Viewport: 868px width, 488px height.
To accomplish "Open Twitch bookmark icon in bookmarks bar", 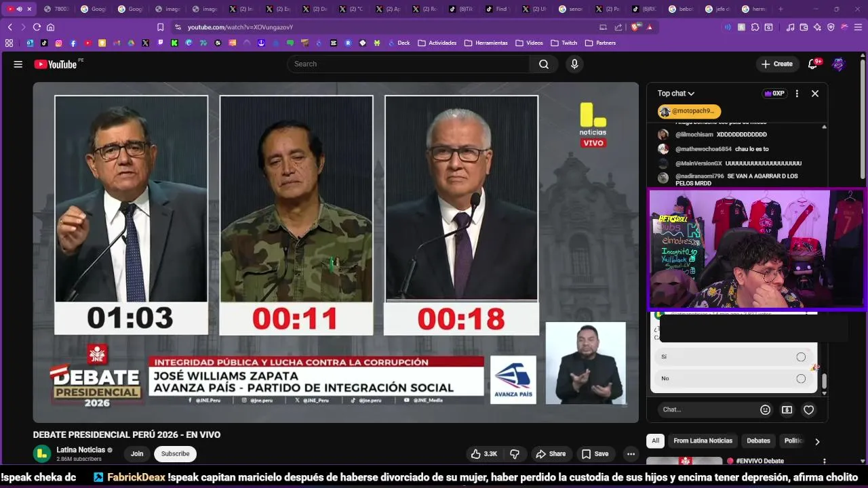I will pos(161,43).
